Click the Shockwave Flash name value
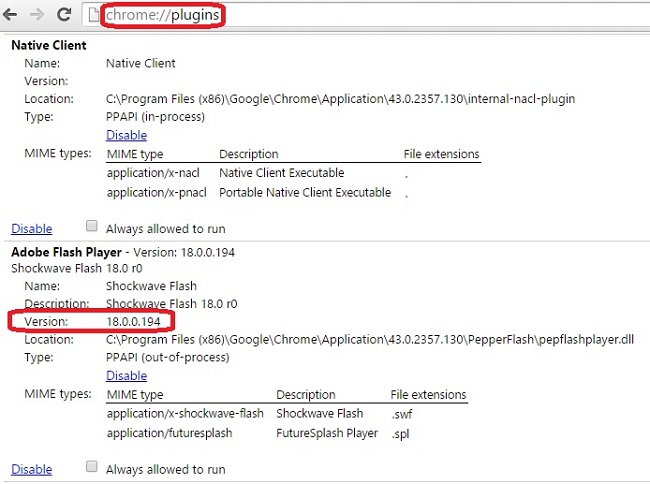The height and width of the screenshot is (484, 650). (x=151, y=286)
